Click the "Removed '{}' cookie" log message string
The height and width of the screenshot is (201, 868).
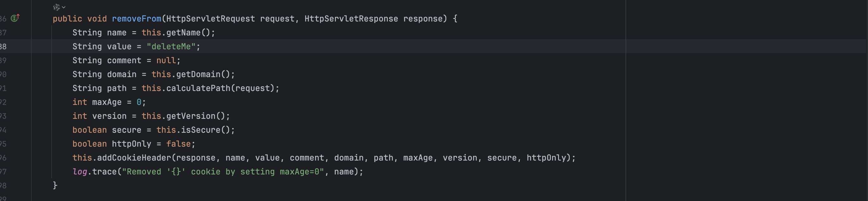coord(223,172)
